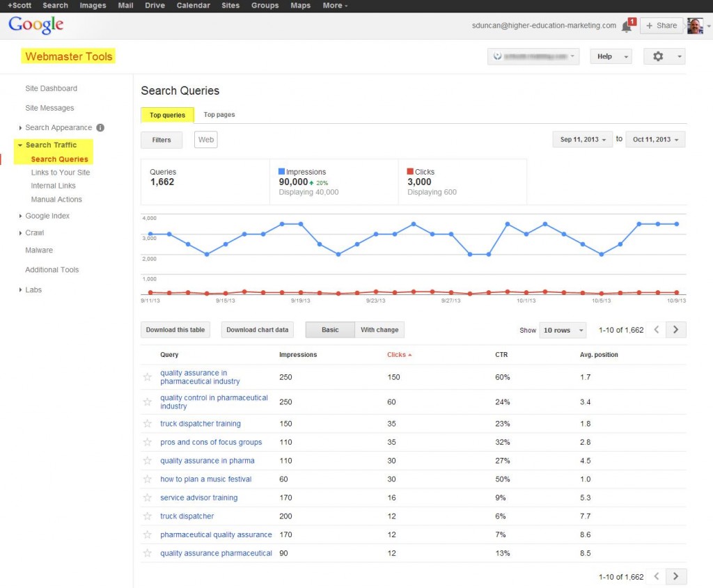The width and height of the screenshot is (713, 588).
Task: Star the 'how to plan a music festival' query
Action: coord(148,479)
